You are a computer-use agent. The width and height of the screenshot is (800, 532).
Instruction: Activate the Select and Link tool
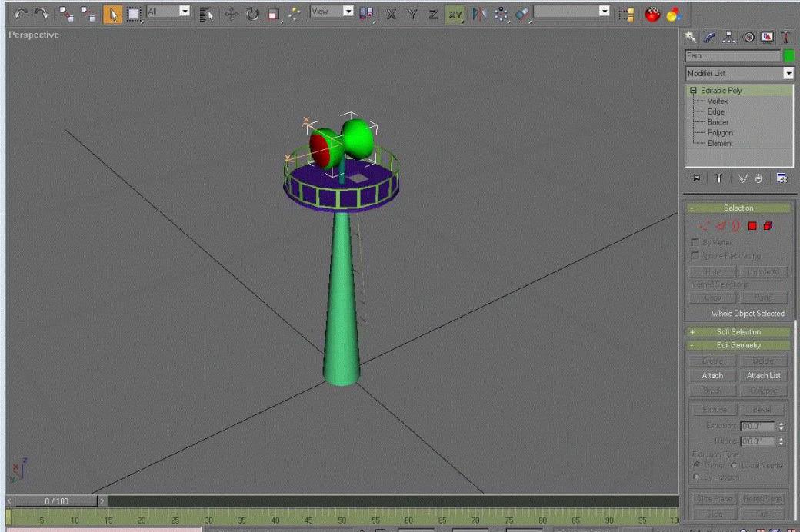pos(66,14)
